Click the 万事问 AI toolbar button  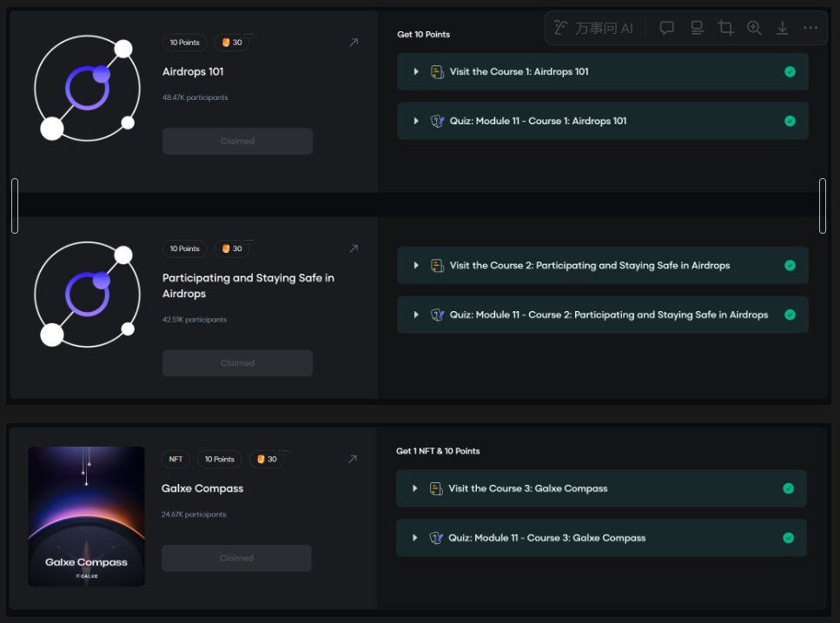pos(595,28)
